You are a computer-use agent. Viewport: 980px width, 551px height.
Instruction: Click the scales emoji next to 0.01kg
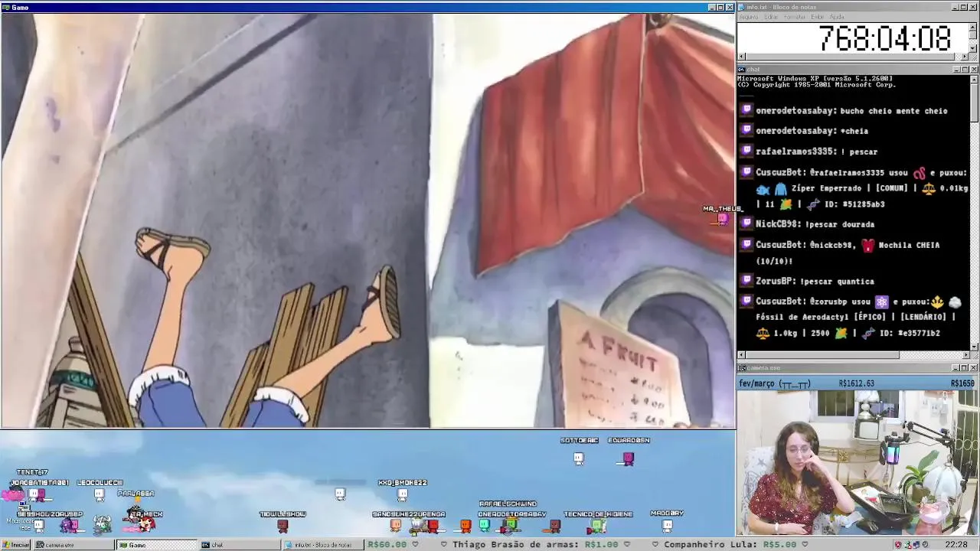(928, 188)
